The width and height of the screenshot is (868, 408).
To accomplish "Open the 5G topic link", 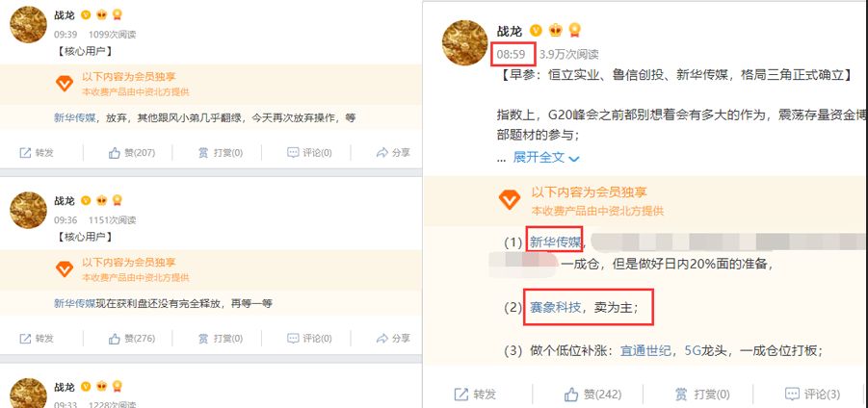I will click(x=693, y=350).
